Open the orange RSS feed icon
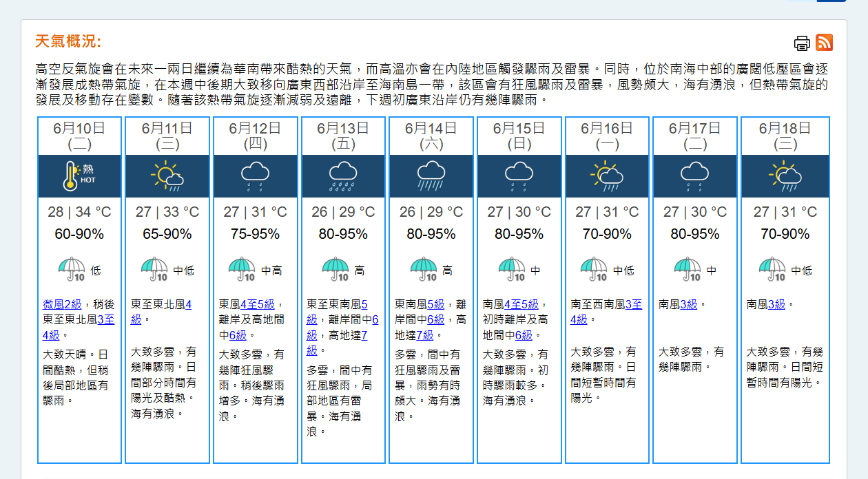Viewport: 868px width, 479px height. click(824, 43)
